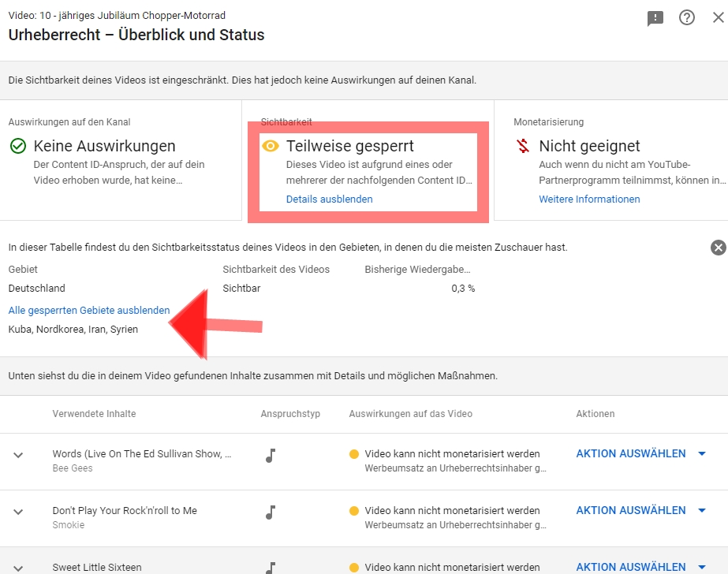
Task: Click the Don't Play Your Rock'n'roll to Me title
Action: click(x=125, y=510)
